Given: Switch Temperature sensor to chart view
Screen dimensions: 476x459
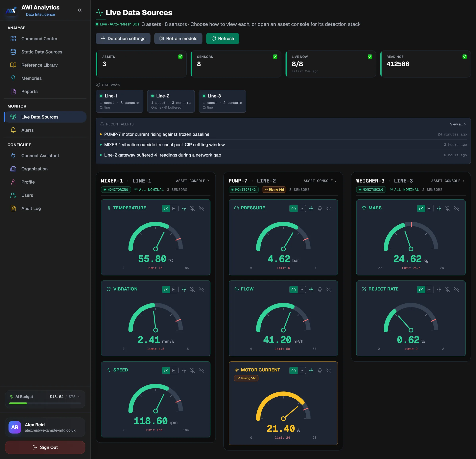Looking at the screenshot, I should click(x=174, y=208).
